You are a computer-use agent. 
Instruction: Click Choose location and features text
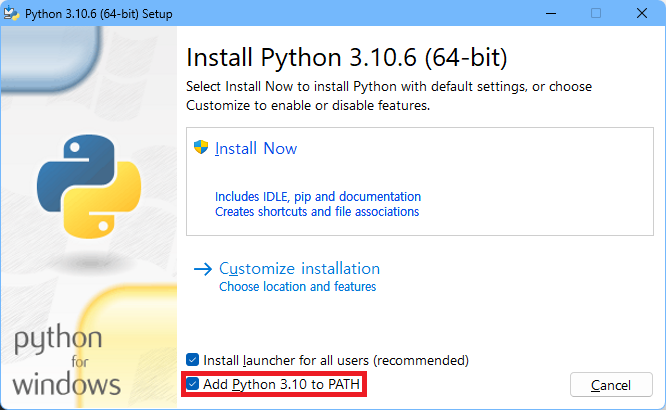click(x=297, y=287)
